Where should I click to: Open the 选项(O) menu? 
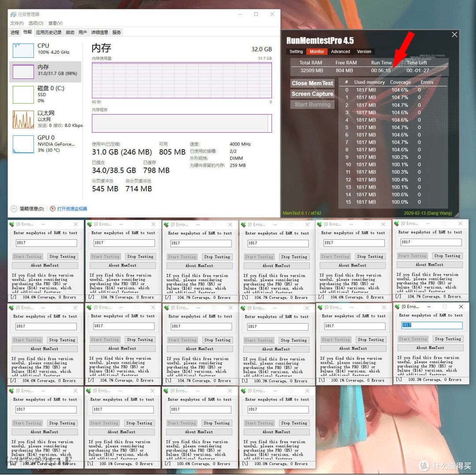click(36, 23)
